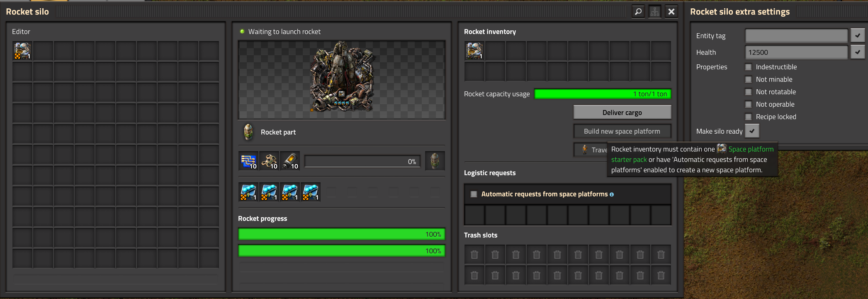The height and width of the screenshot is (299, 868).
Task: Select starter pack in Rocket inventory
Action: coord(474,51)
